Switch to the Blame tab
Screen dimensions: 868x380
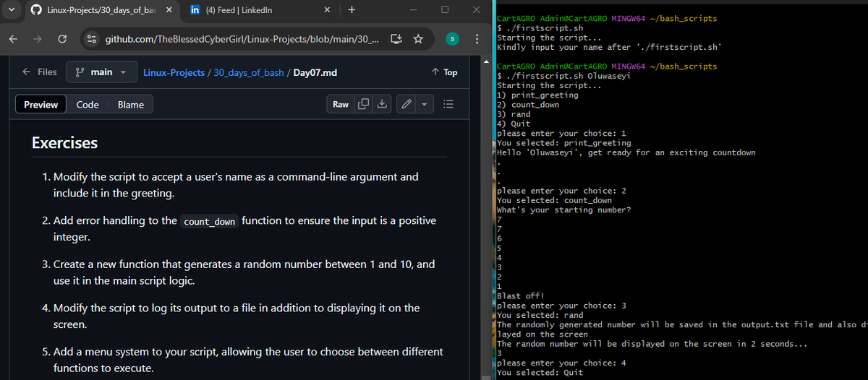(x=131, y=105)
